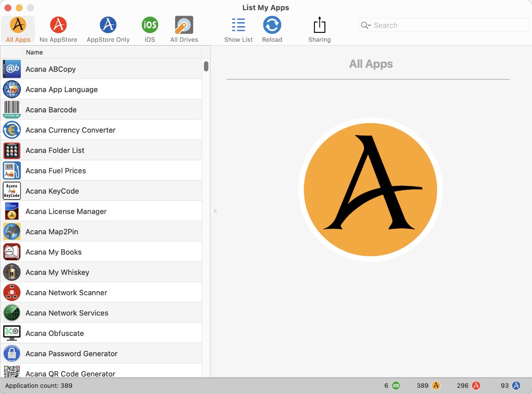Select the "Acana Folder List" row text
Image resolution: width=532 pixels, height=394 pixels.
(55, 151)
